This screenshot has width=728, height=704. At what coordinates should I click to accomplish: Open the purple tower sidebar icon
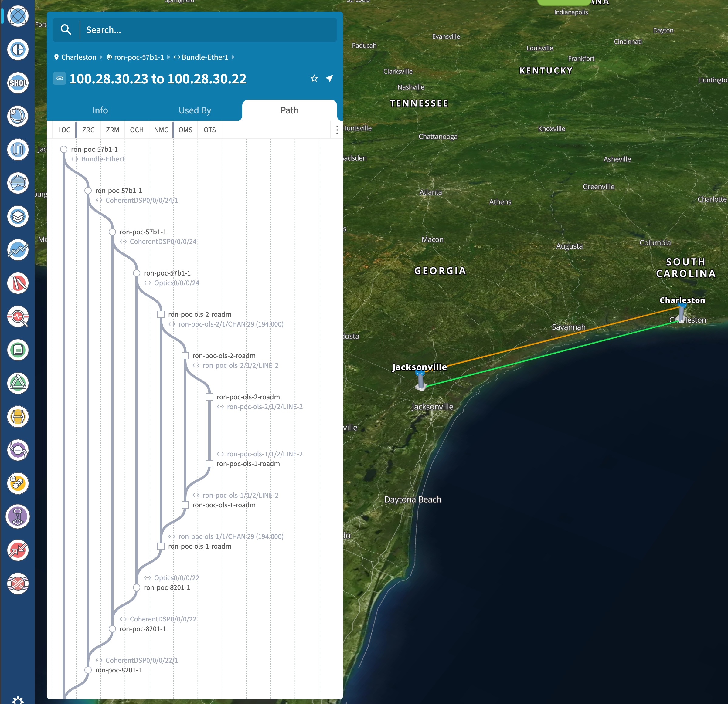18,516
